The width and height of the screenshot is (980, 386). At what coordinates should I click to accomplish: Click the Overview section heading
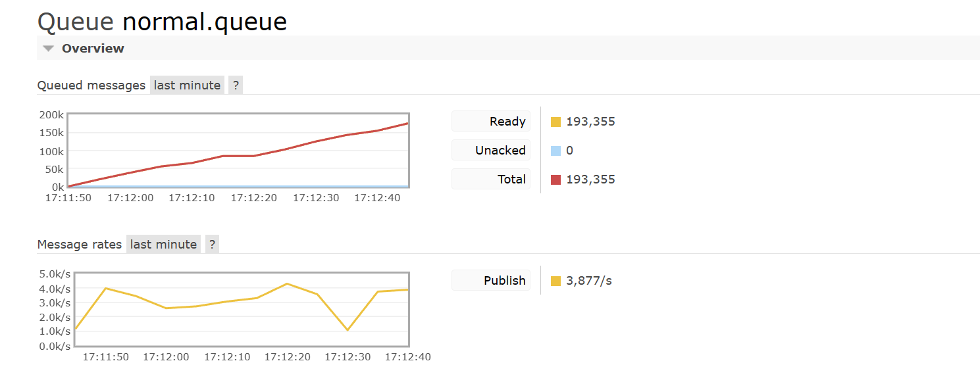pos(93,49)
